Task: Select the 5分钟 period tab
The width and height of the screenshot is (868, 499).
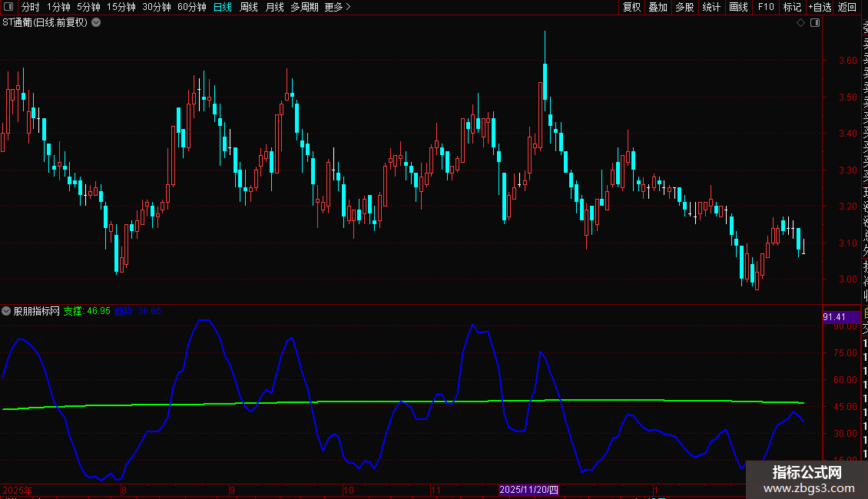Action: point(88,7)
